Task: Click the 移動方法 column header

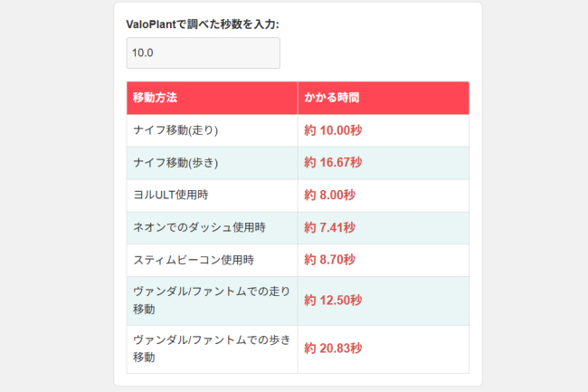Action: pyautogui.click(x=156, y=98)
